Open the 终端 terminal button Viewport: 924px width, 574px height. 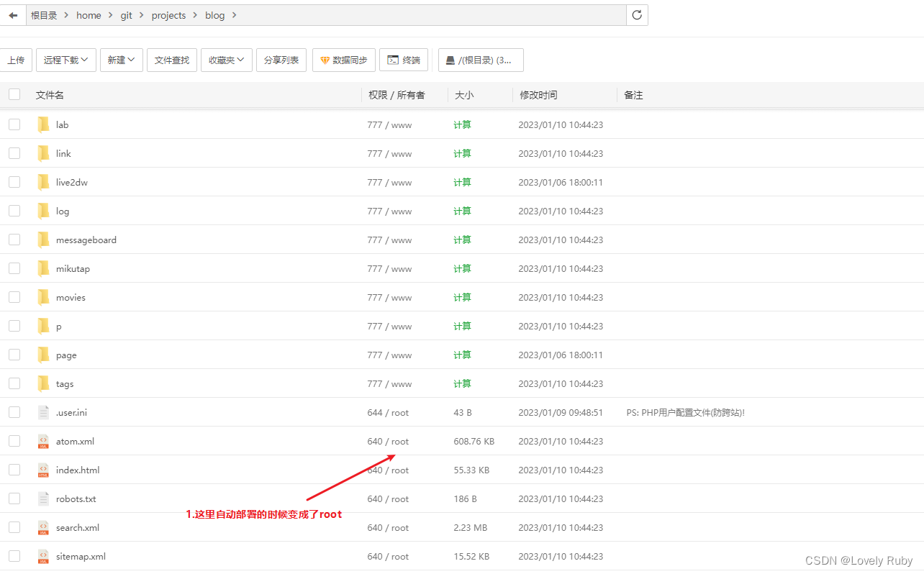pyautogui.click(x=404, y=60)
